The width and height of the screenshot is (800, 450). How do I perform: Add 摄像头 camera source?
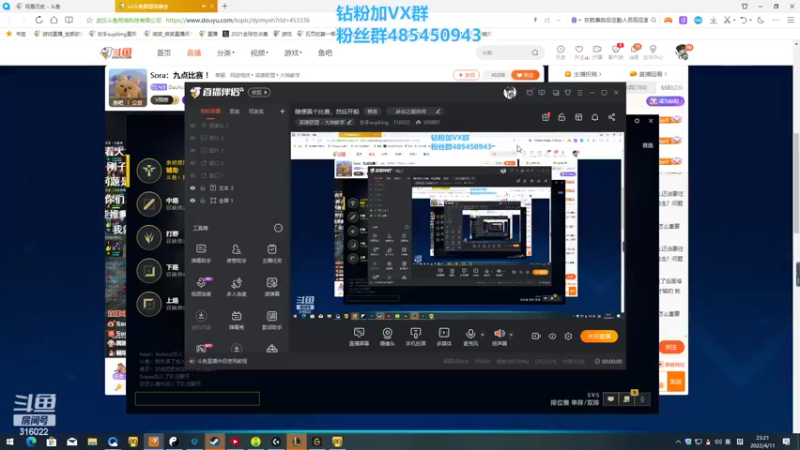[387, 337]
